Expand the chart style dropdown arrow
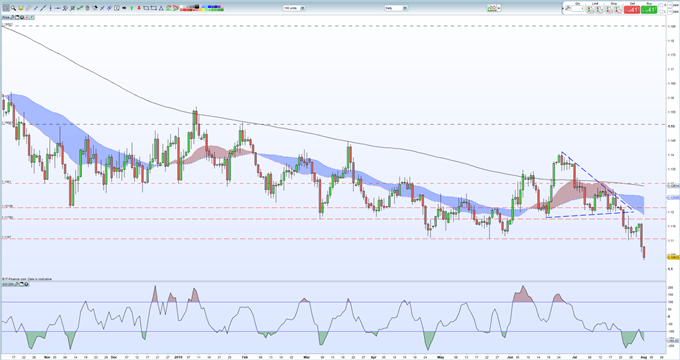Image resolution: width=680 pixels, height=360 pixels. [x=499, y=8]
